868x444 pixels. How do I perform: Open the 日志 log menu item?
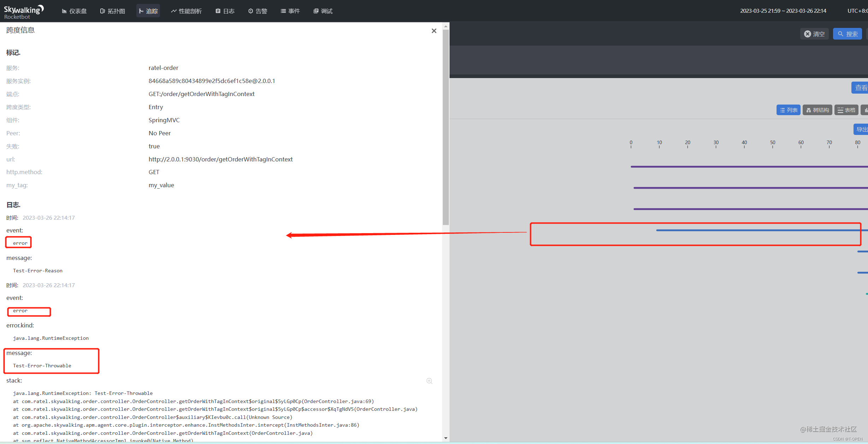coord(225,11)
